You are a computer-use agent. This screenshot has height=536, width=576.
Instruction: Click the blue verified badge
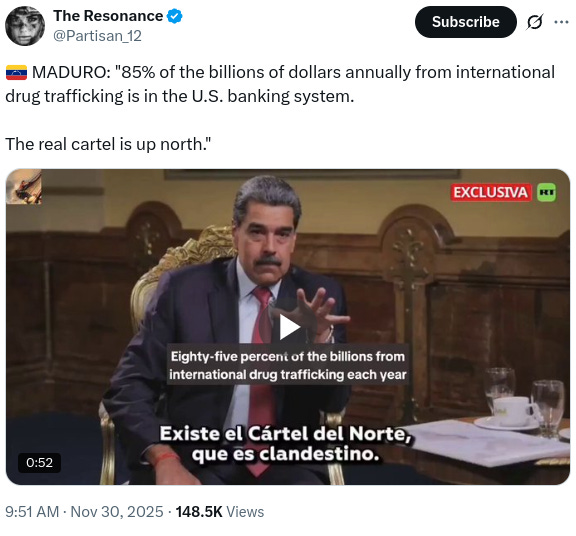click(x=174, y=16)
